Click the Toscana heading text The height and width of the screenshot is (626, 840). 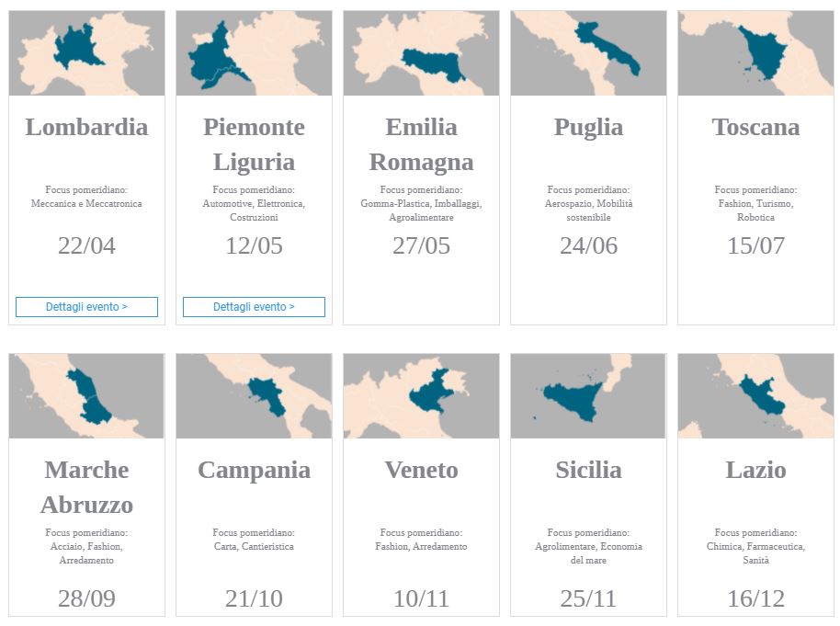[755, 127]
